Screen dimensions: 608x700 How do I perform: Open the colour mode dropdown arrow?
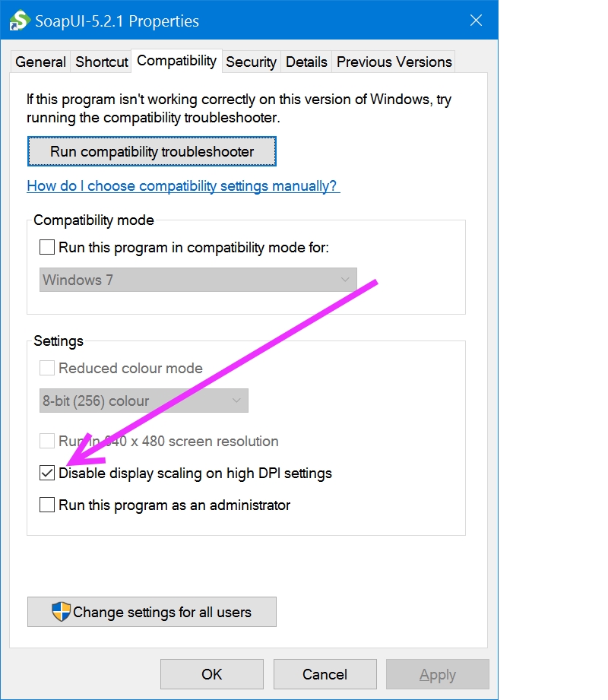238,401
